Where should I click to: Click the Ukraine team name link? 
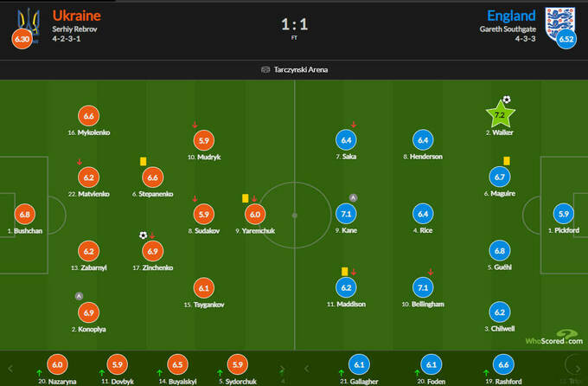pos(76,16)
